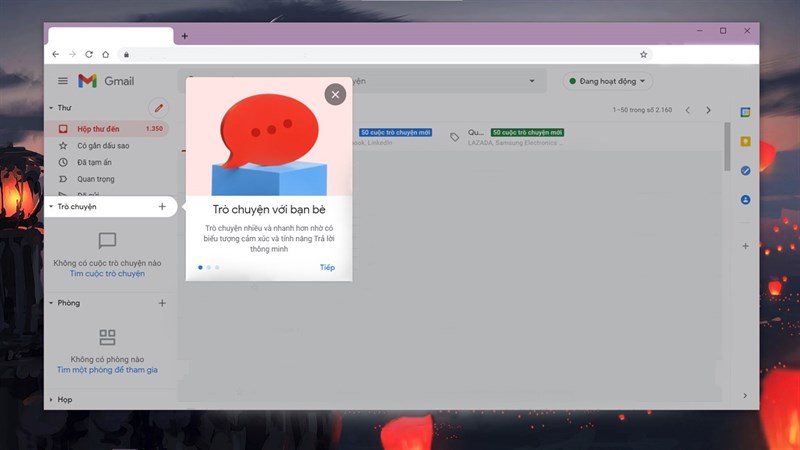Select the active browser tab

[111, 36]
